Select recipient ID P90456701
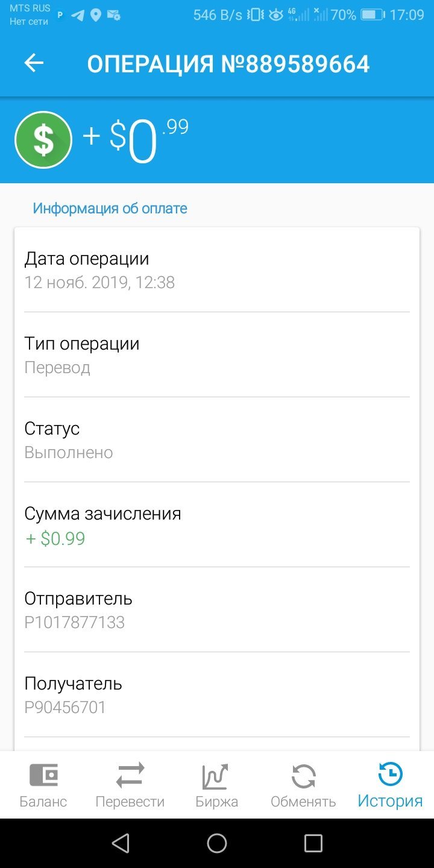Image resolution: width=434 pixels, height=868 pixels. tap(65, 708)
